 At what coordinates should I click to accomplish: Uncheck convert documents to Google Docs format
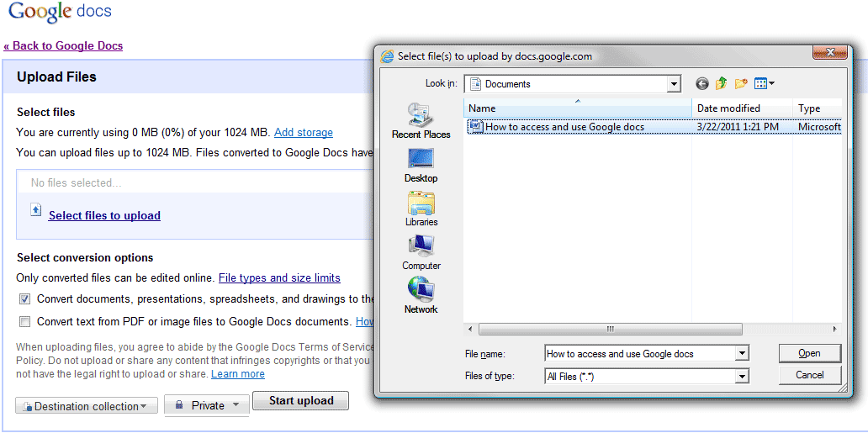25,299
